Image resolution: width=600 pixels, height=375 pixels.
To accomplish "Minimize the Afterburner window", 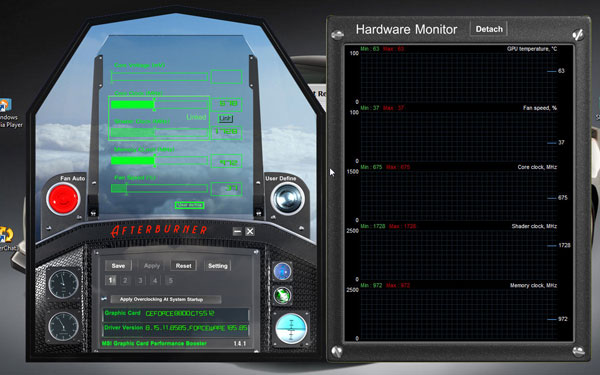I will tap(237, 231).
